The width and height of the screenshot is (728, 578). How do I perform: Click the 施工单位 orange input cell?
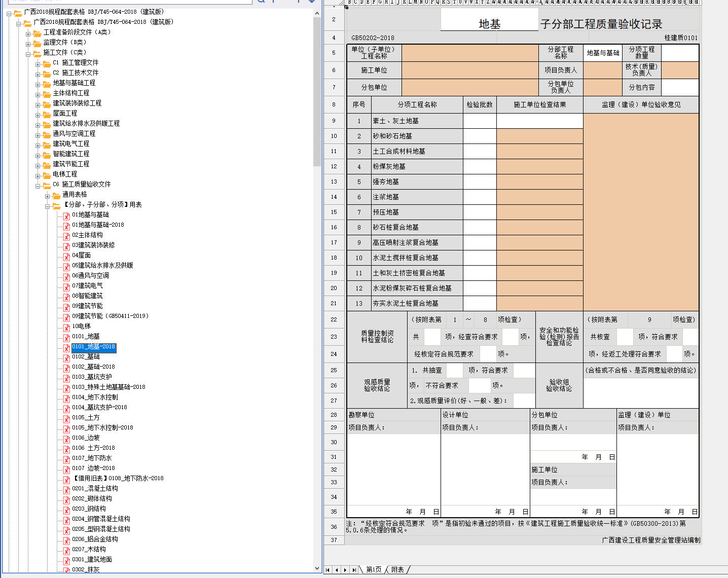coord(470,70)
